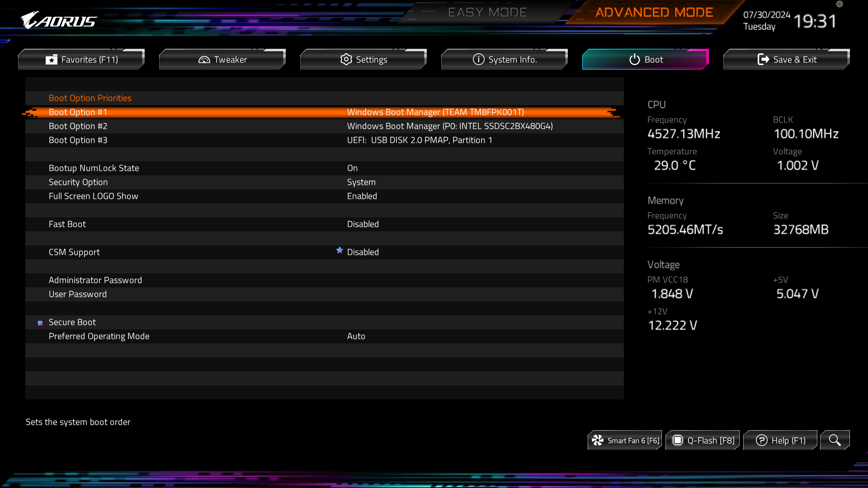Switch to EASY MODE

click(487, 12)
